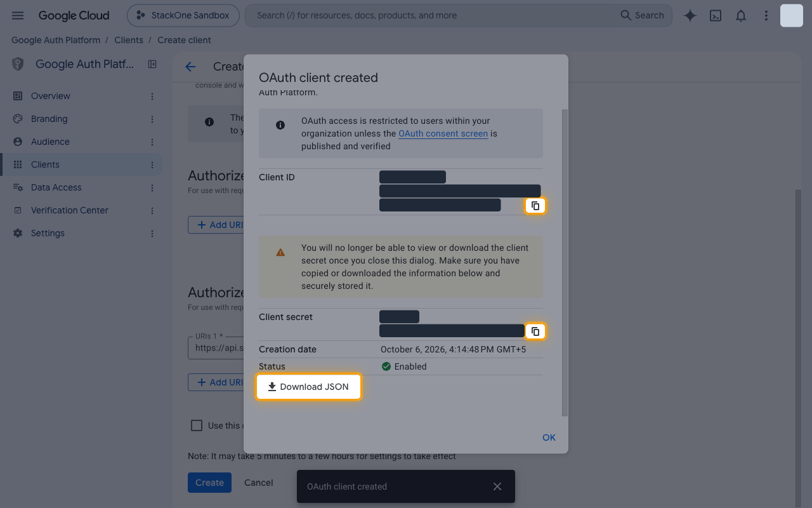This screenshot has width=812, height=508.
Task: Cancel the client creation form
Action: point(259,483)
